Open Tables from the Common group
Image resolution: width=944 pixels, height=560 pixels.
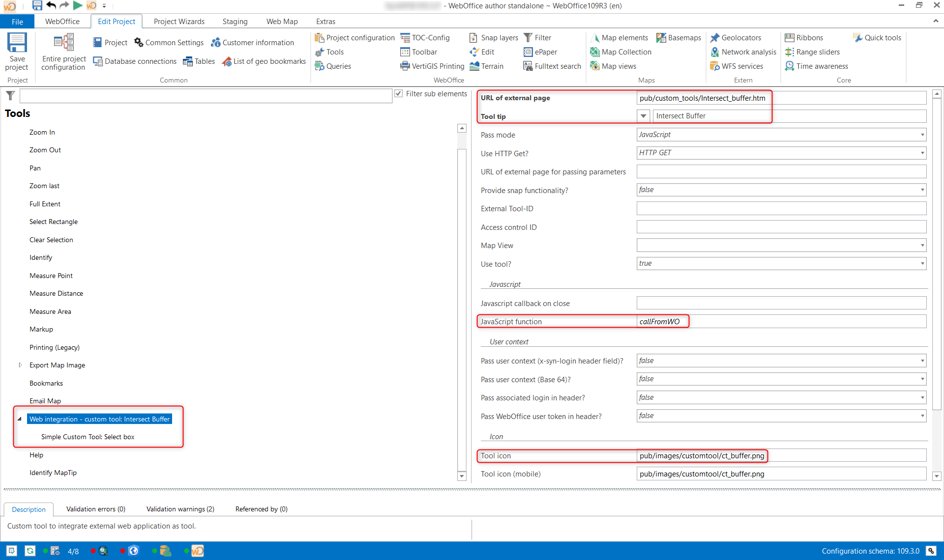point(199,61)
